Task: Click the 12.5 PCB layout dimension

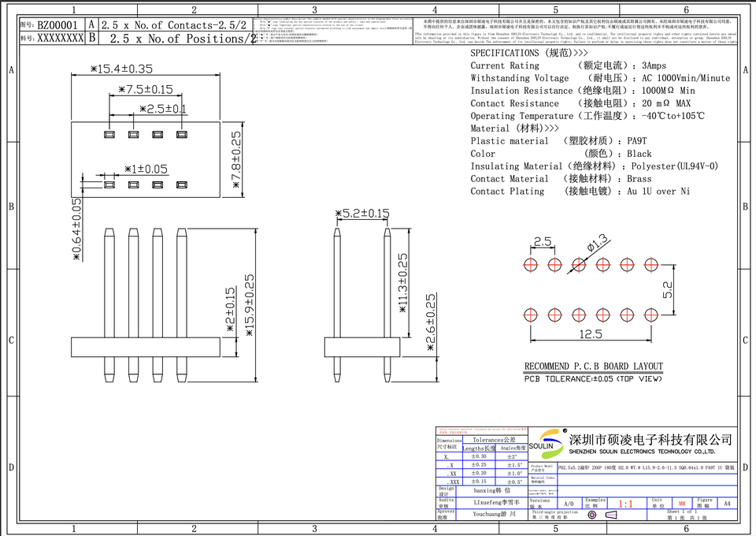Action: pyautogui.click(x=591, y=334)
